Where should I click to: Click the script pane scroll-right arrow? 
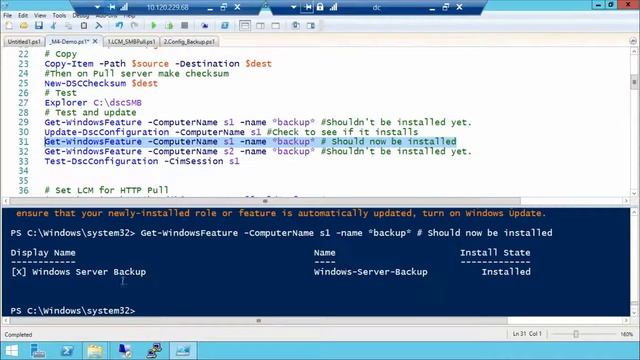(626, 201)
